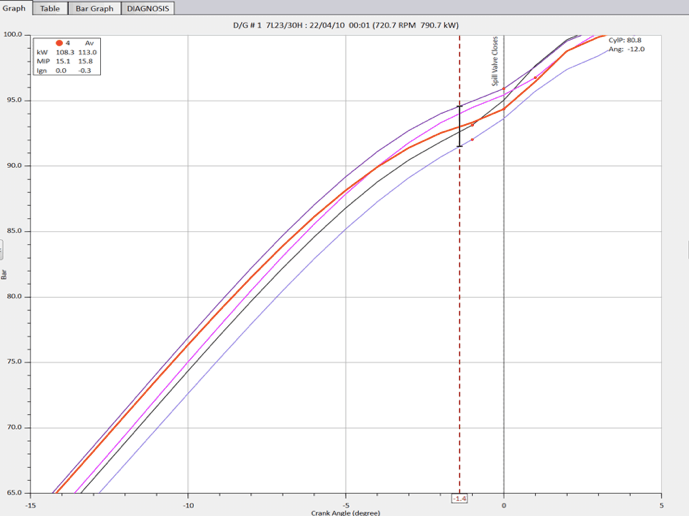Click the Bar y-axis label

[4, 275]
